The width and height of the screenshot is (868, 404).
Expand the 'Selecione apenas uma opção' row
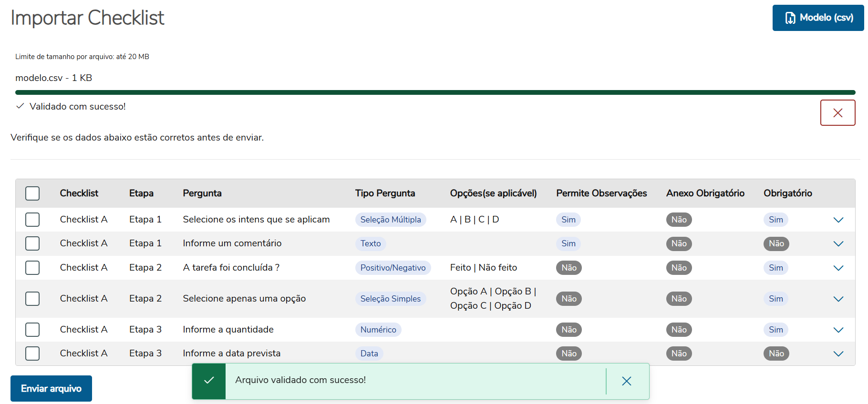(838, 299)
